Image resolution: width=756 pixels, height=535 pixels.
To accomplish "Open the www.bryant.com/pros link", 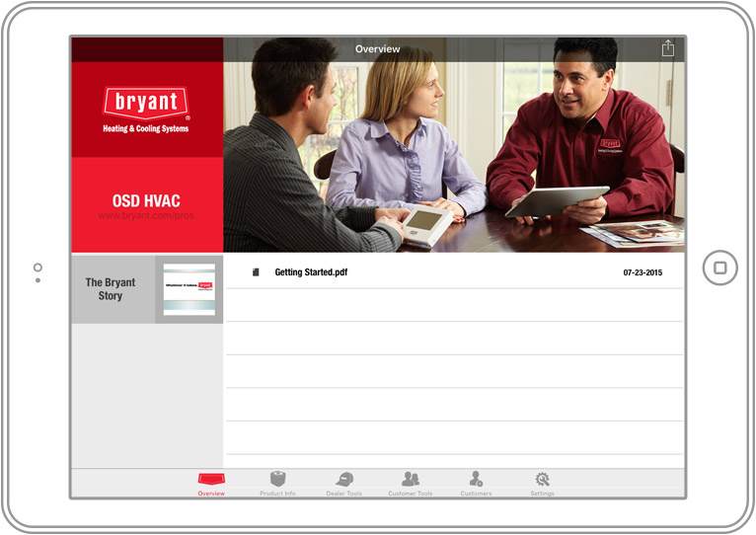I will tap(146, 215).
